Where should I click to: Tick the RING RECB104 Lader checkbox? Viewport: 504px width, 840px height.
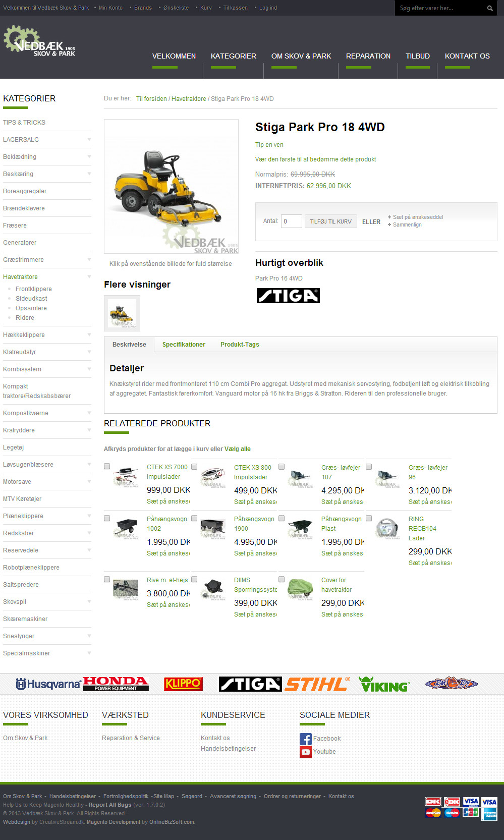click(369, 518)
